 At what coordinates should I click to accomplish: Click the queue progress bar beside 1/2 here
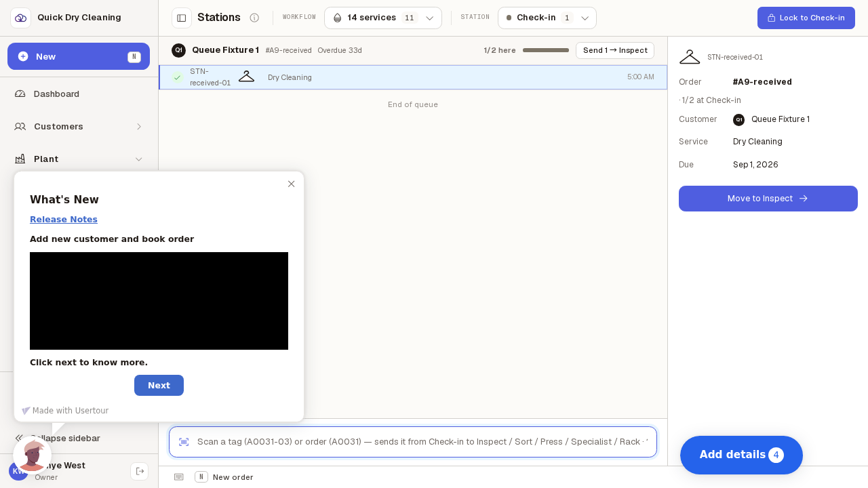(x=546, y=50)
